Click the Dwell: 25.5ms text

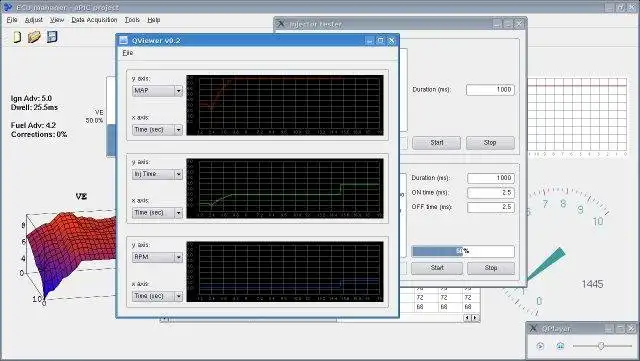tap(34, 107)
